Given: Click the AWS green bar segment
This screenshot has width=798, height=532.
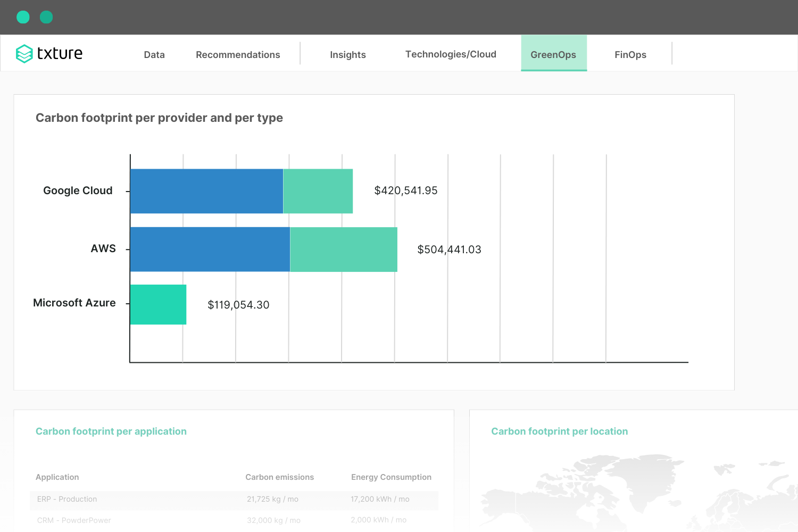Looking at the screenshot, I should 344,250.
